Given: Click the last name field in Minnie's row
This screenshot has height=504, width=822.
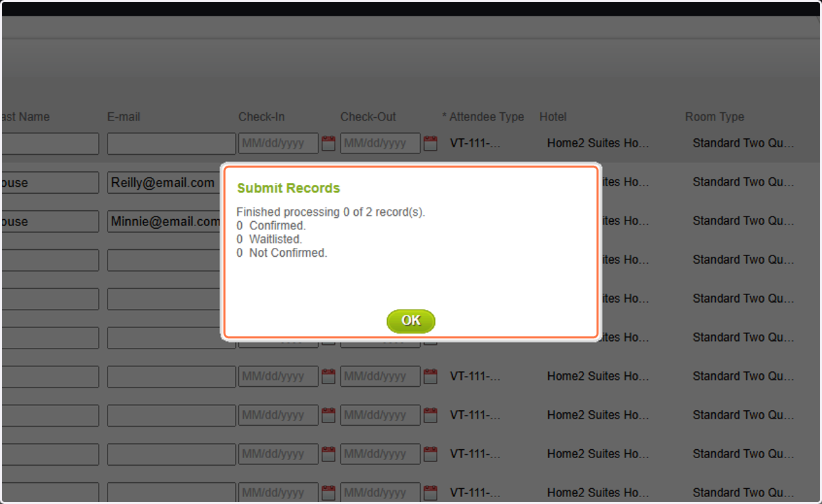Looking at the screenshot, I should coord(51,222).
